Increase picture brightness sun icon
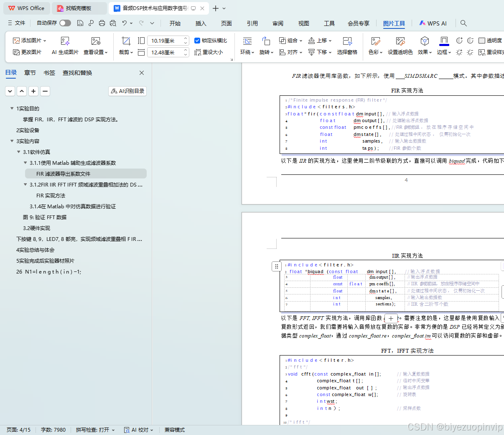504x435 pixels. 459,52
